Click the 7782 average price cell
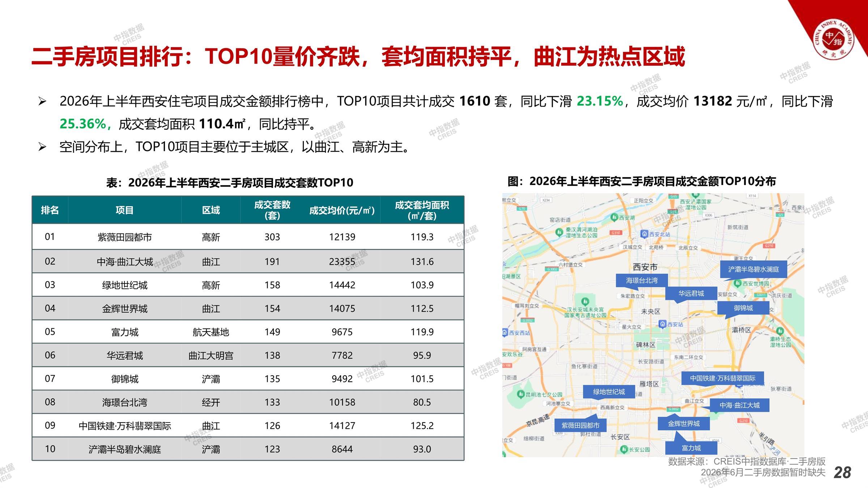The image size is (868, 488). 342,355
